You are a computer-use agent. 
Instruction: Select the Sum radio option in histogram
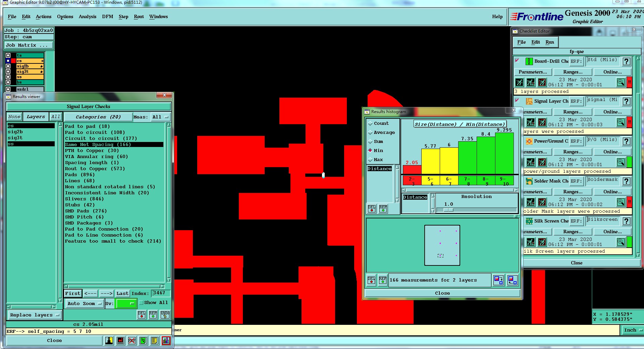tap(370, 142)
